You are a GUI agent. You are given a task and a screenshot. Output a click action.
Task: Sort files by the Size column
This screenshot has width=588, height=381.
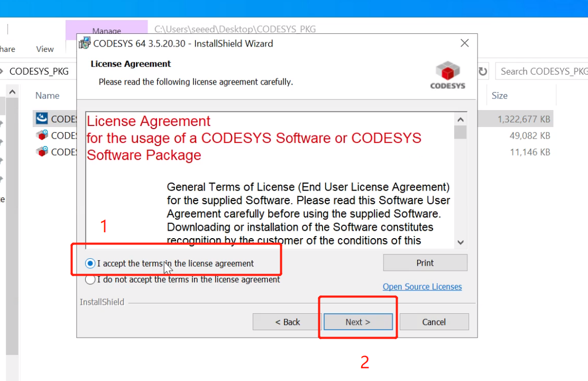click(500, 96)
